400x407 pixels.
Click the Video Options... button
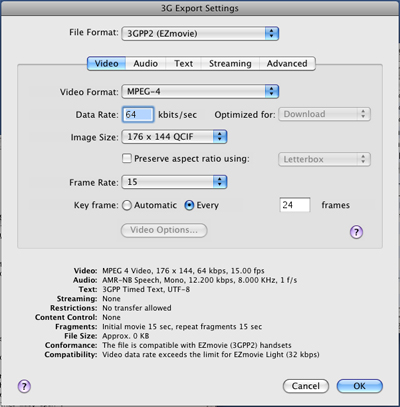click(x=164, y=230)
